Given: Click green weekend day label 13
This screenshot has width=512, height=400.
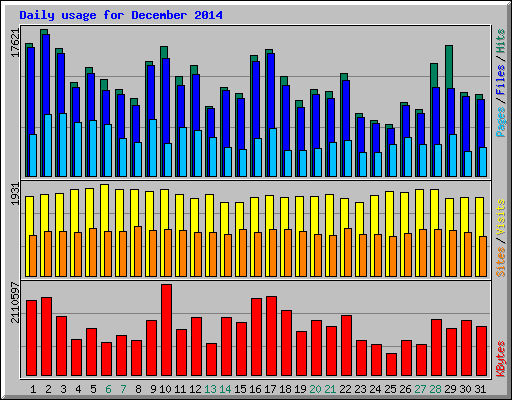Looking at the screenshot, I should click(x=210, y=389).
